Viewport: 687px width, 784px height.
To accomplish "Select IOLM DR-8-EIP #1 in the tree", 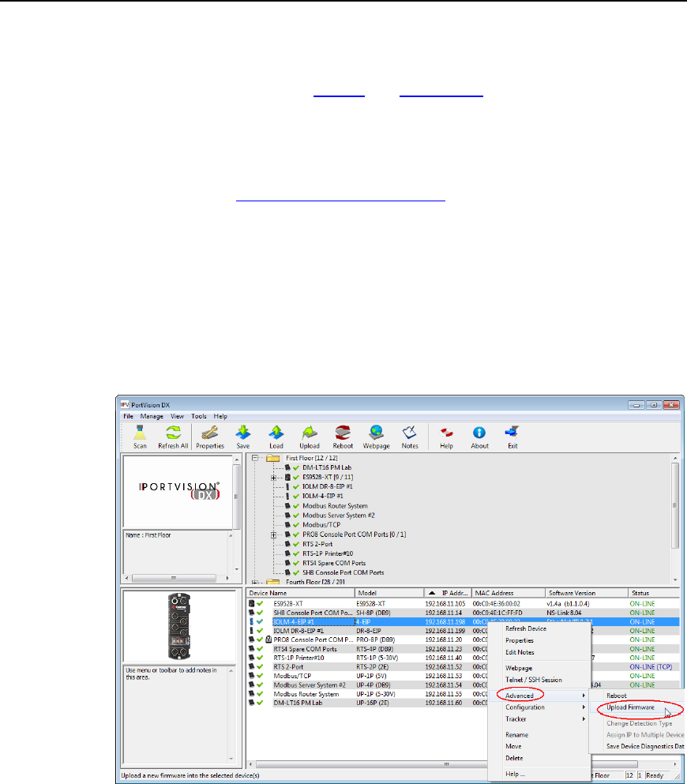I will point(328,486).
